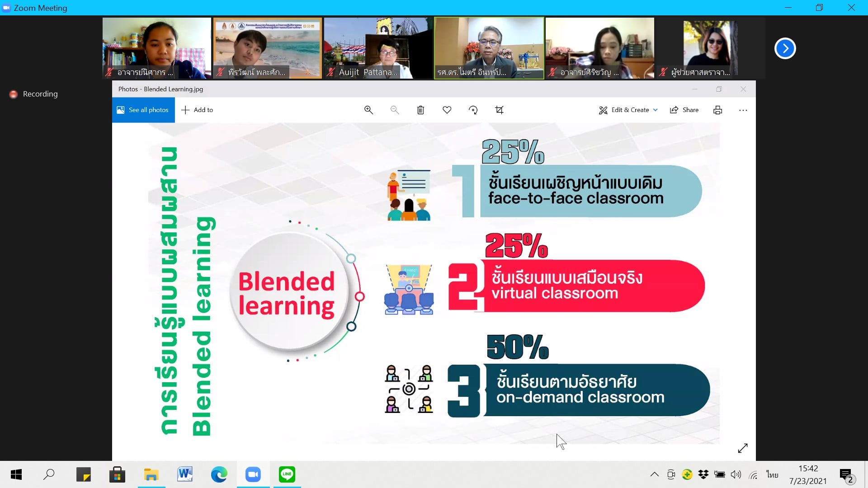Screen dimensions: 868x488
Task: Show hidden system tray icons chevron
Action: (x=654, y=474)
